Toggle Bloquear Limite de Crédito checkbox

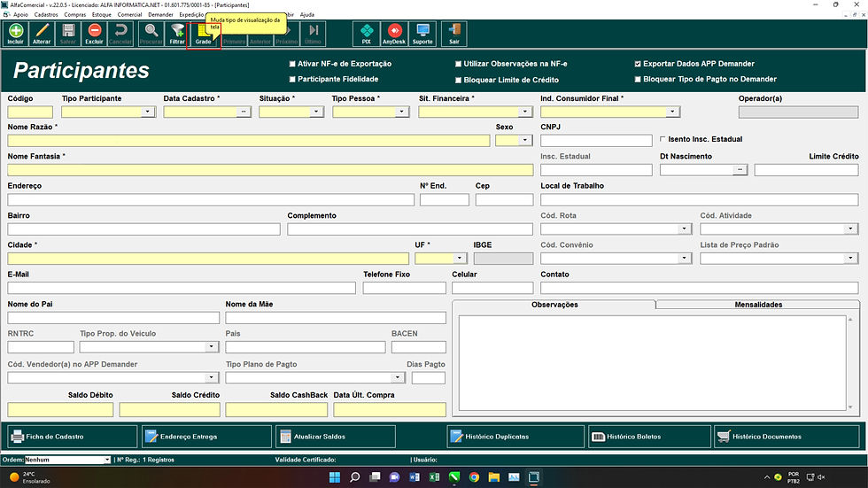click(x=459, y=80)
